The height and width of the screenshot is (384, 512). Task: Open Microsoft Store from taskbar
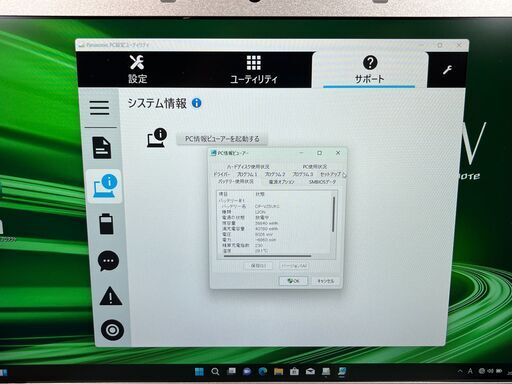click(x=294, y=371)
